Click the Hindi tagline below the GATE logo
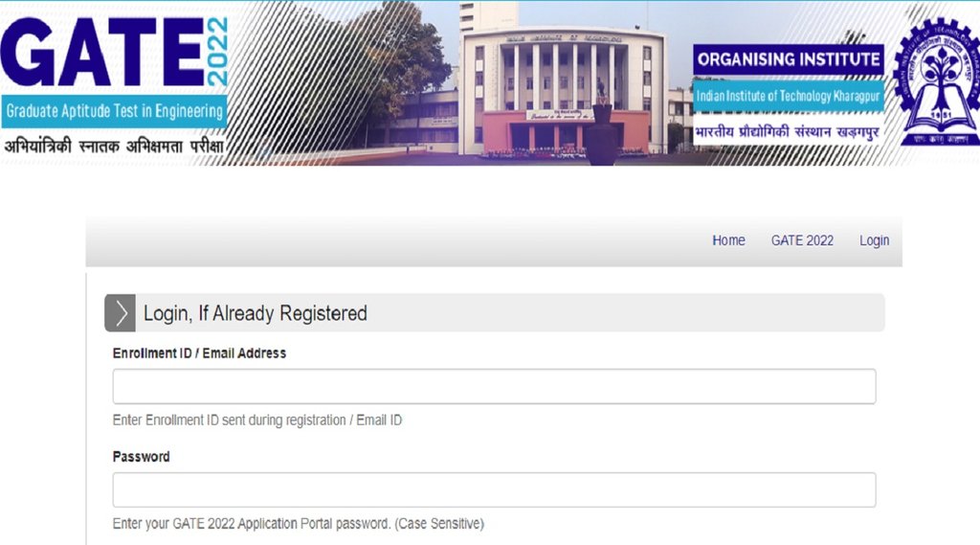Image resolution: width=980 pixels, height=545 pixels. (114, 147)
